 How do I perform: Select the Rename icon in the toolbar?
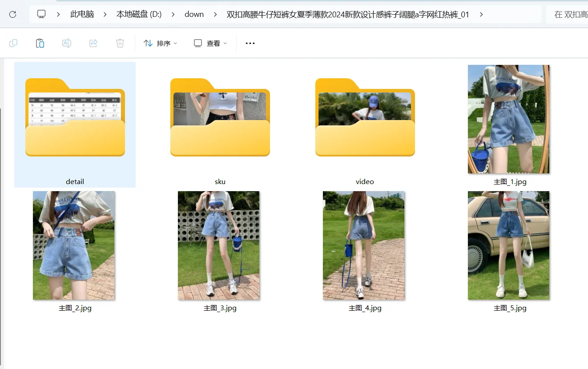66,43
